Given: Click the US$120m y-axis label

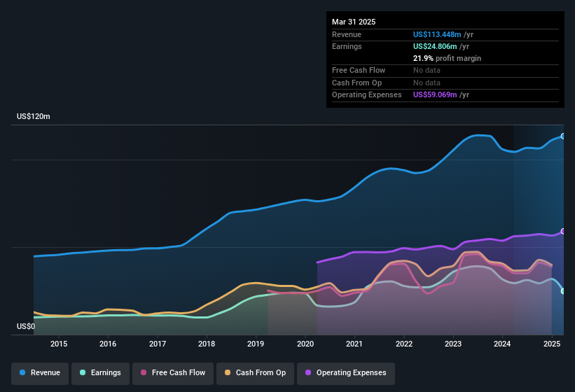Looking at the screenshot, I should 34,116.
